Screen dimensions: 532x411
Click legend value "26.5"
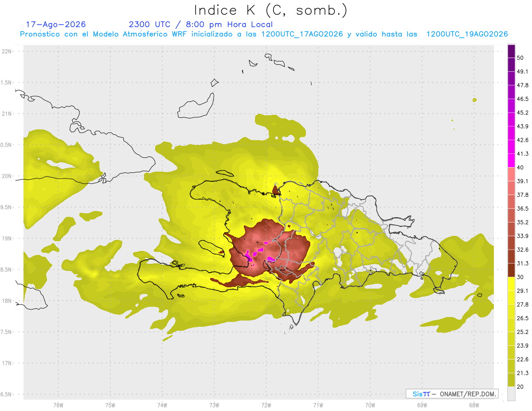pyautogui.click(x=522, y=318)
